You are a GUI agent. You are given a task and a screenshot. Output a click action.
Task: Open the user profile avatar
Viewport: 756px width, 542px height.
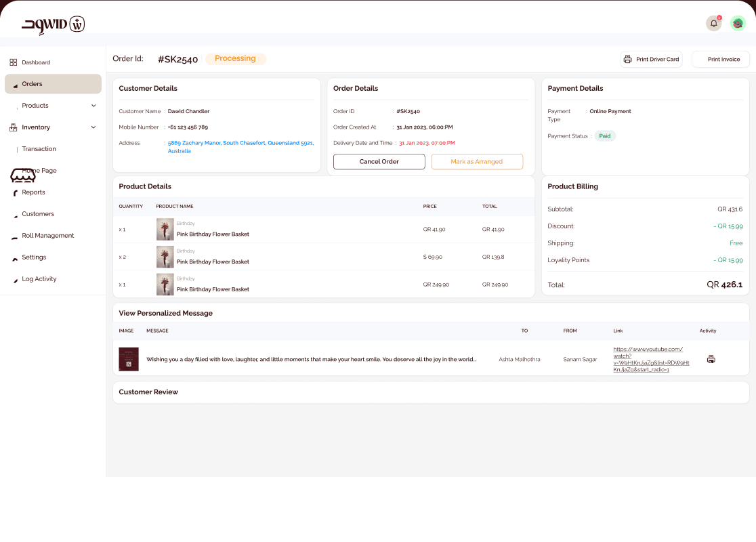738,23
